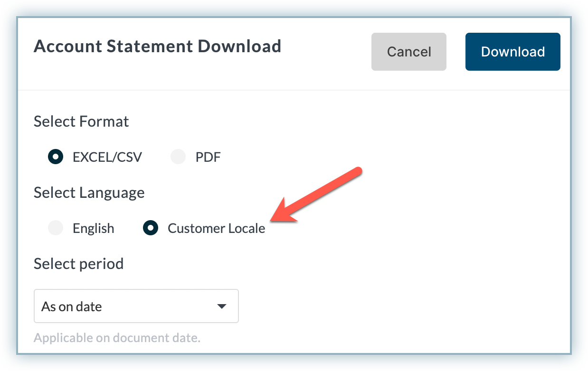Image resolution: width=588 pixels, height=371 pixels.
Task: Choose the Customer Locale language option
Action: point(151,228)
